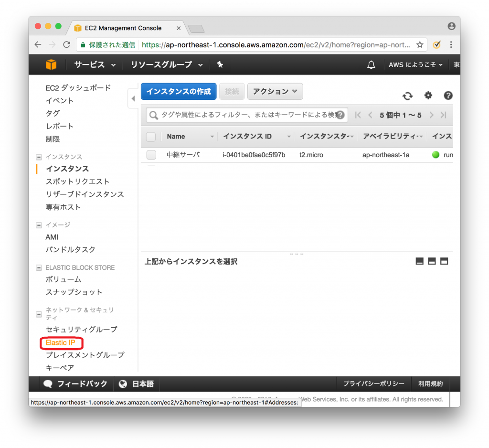Image resolution: width=489 pixels, height=448 pixels.
Task: Open the notifications bell icon
Action: [371, 65]
